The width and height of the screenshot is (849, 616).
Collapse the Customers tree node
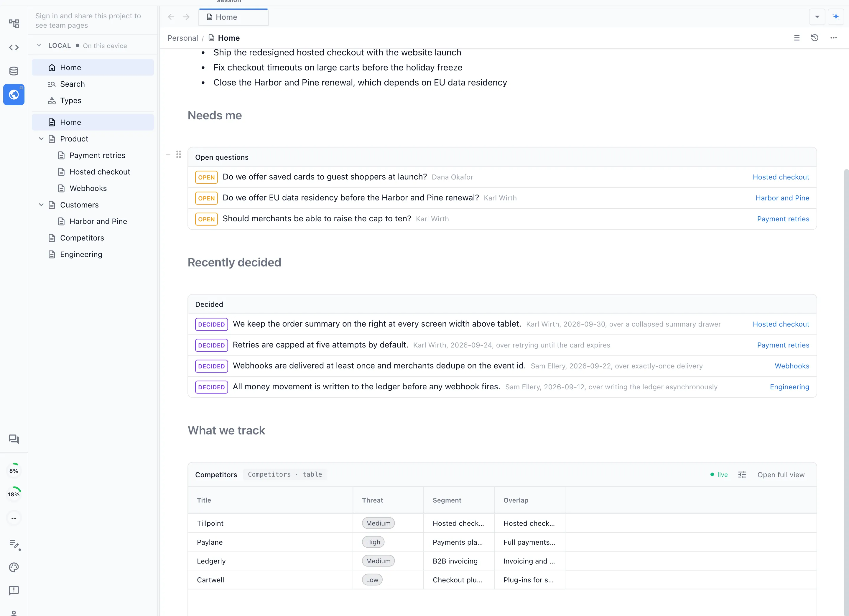click(x=41, y=205)
